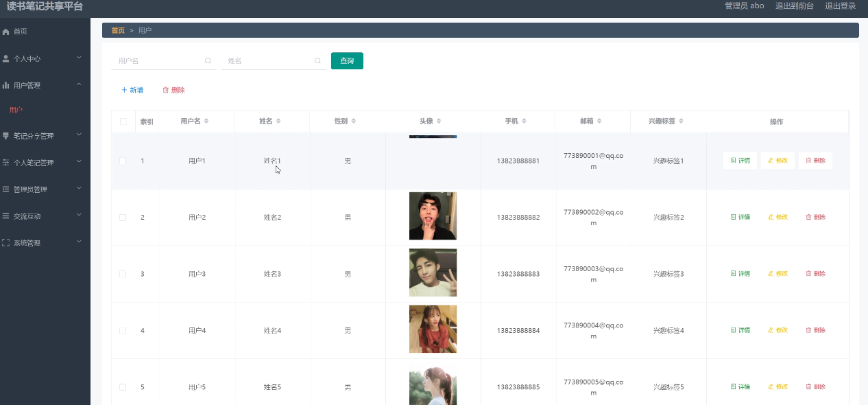Click the icon beside 系统管理

coord(6,242)
